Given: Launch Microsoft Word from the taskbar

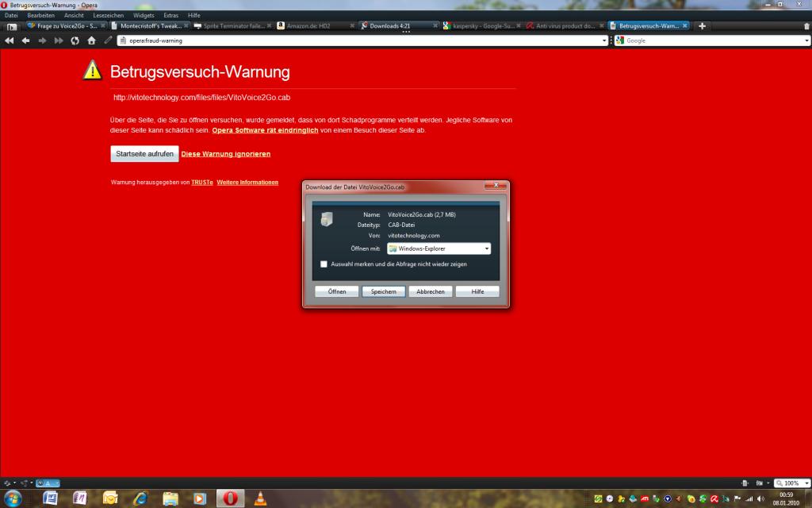Looking at the screenshot, I should [50, 498].
